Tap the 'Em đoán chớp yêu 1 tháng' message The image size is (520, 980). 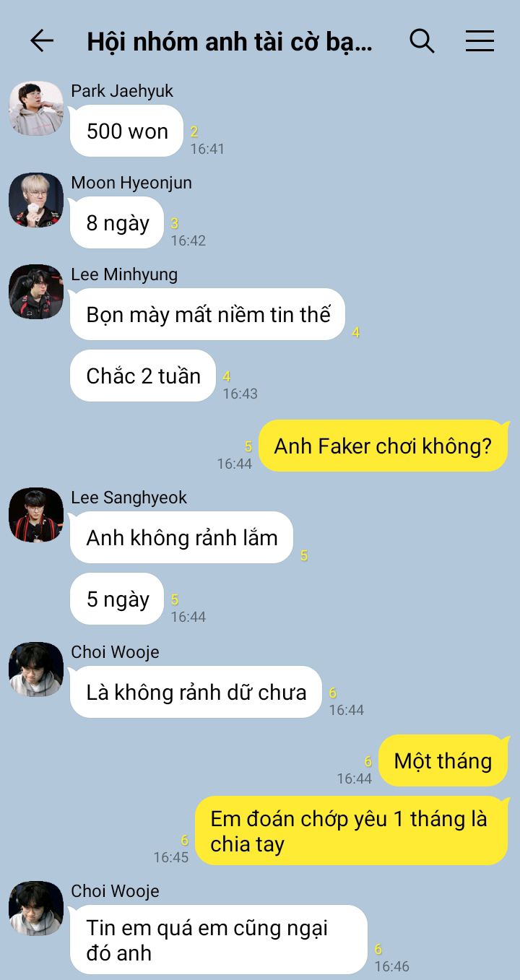(x=352, y=831)
